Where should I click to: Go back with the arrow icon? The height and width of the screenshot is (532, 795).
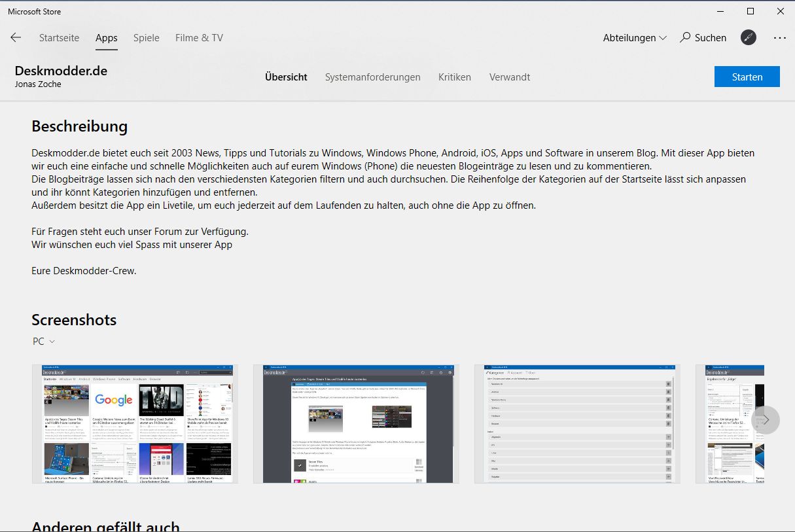[x=16, y=38]
